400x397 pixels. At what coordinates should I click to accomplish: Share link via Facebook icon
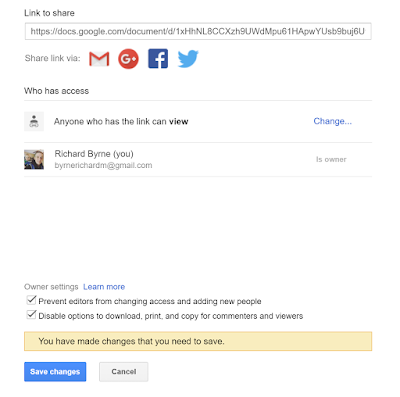[158, 59]
